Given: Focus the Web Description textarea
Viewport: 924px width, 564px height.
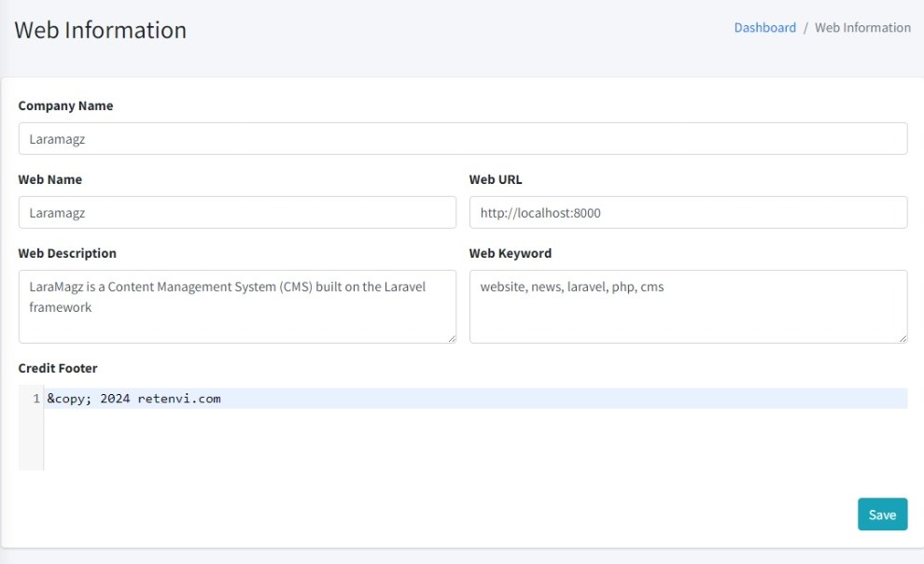Looking at the screenshot, I should coord(237,306).
